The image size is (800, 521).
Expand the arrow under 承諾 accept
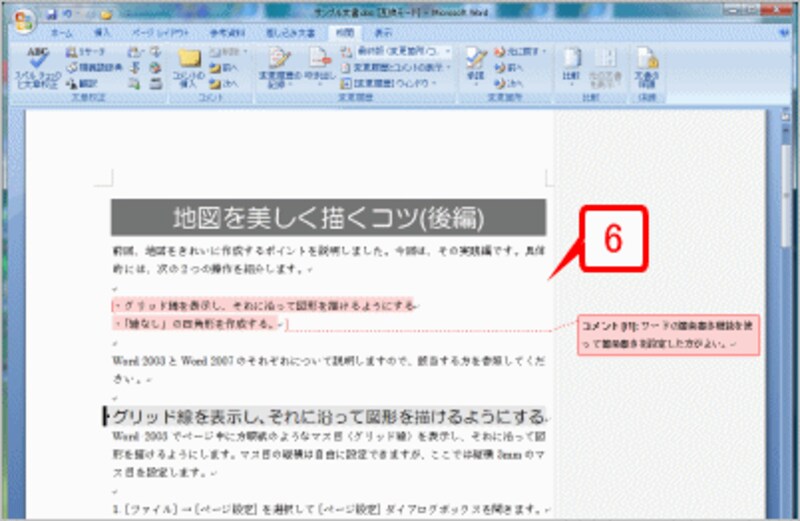(476, 85)
